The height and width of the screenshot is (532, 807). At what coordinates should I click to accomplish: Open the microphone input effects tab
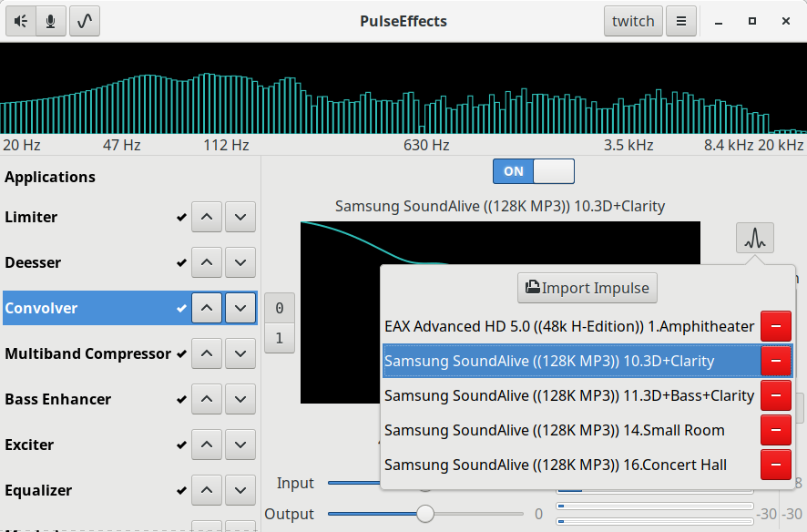(x=50, y=21)
